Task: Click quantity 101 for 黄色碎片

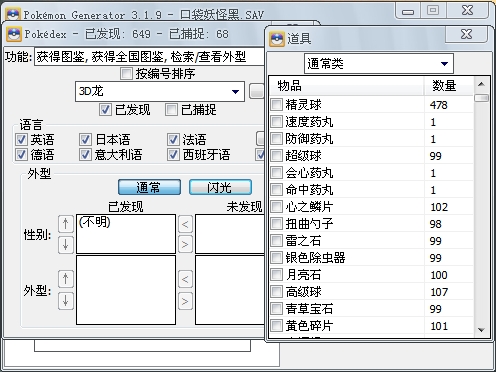Action: click(x=439, y=326)
